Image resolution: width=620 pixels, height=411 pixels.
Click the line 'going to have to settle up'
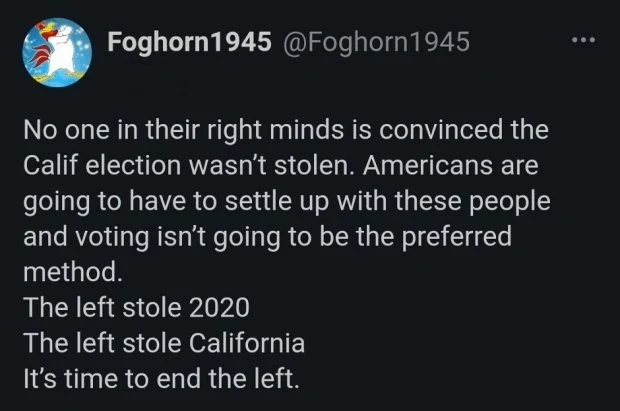pyautogui.click(x=287, y=201)
